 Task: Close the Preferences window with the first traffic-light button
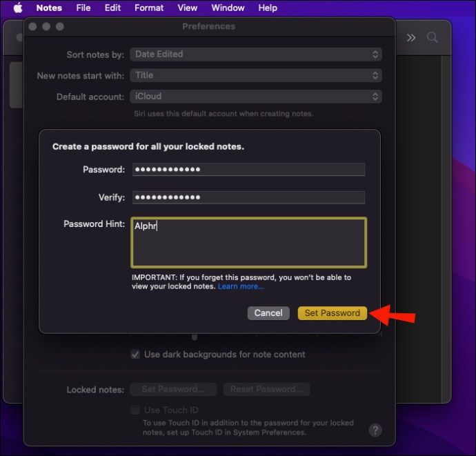pos(33,27)
